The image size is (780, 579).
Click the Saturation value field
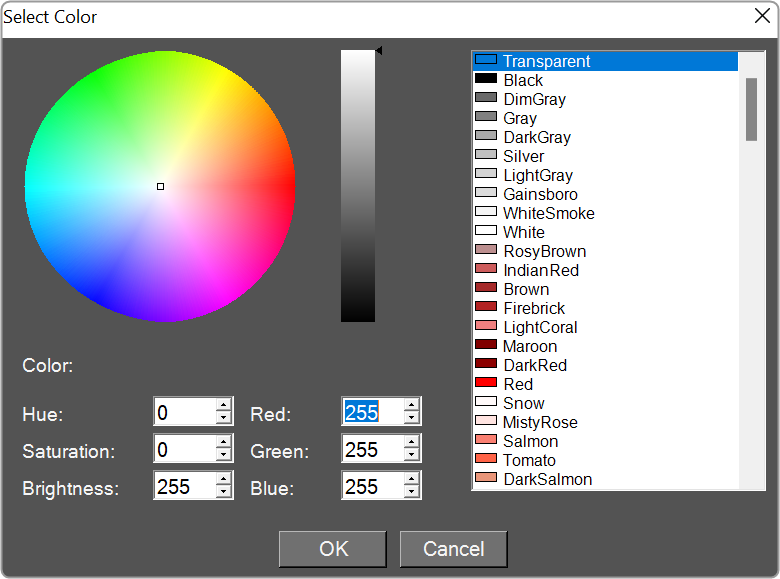point(185,448)
